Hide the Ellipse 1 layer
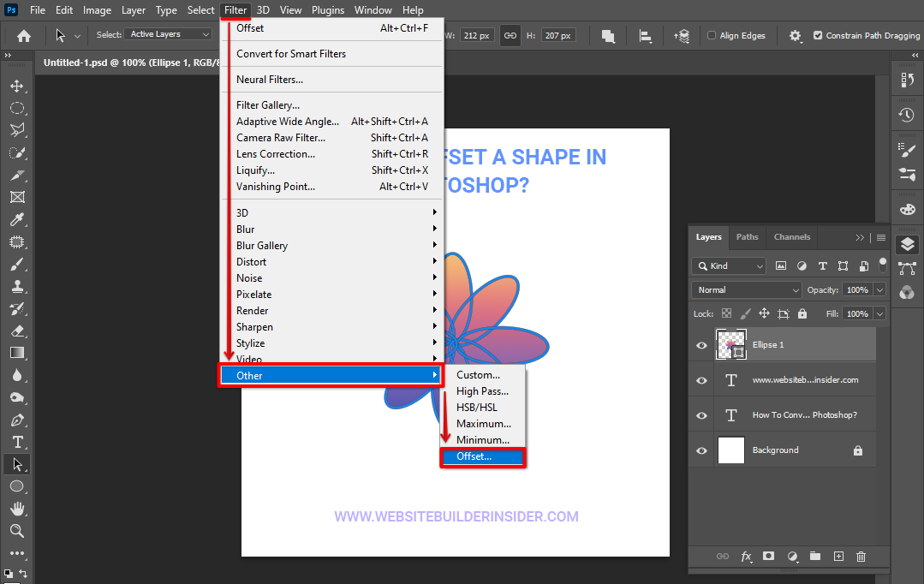This screenshot has width=924, height=584. coord(701,345)
